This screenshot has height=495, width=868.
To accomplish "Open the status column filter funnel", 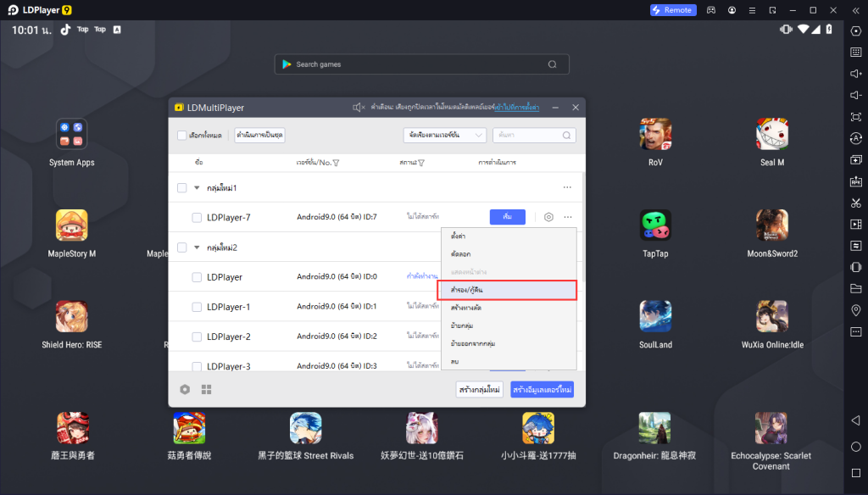I will pos(421,163).
